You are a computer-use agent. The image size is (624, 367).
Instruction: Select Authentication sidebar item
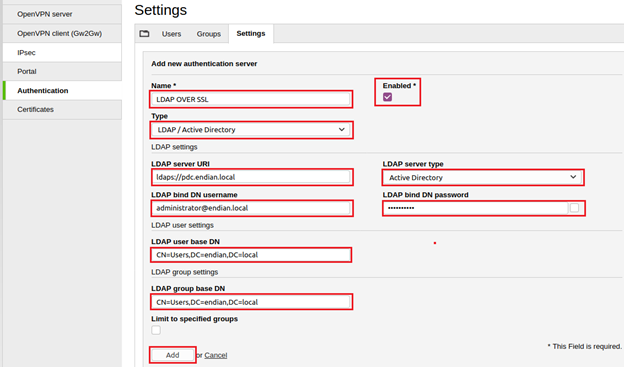(x=62, y=90)
